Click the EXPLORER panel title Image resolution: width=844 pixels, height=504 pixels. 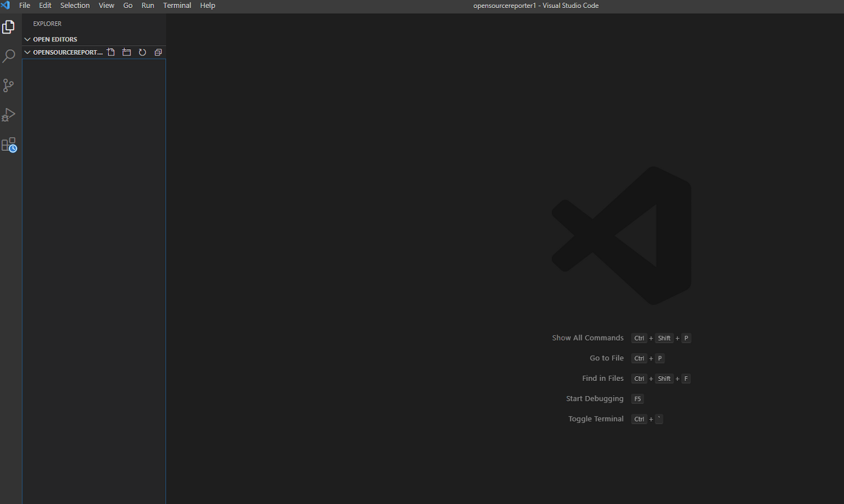[47, 24]
